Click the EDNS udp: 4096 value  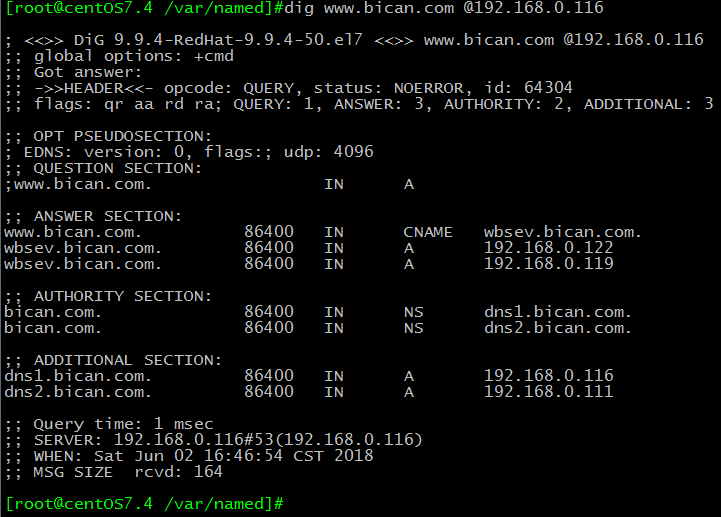329,152
